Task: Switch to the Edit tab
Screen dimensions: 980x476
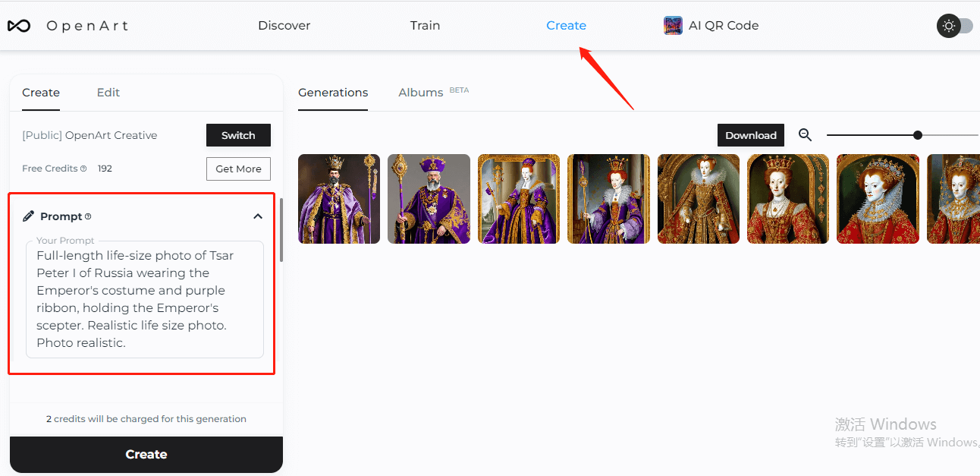Action: point(108,93)
